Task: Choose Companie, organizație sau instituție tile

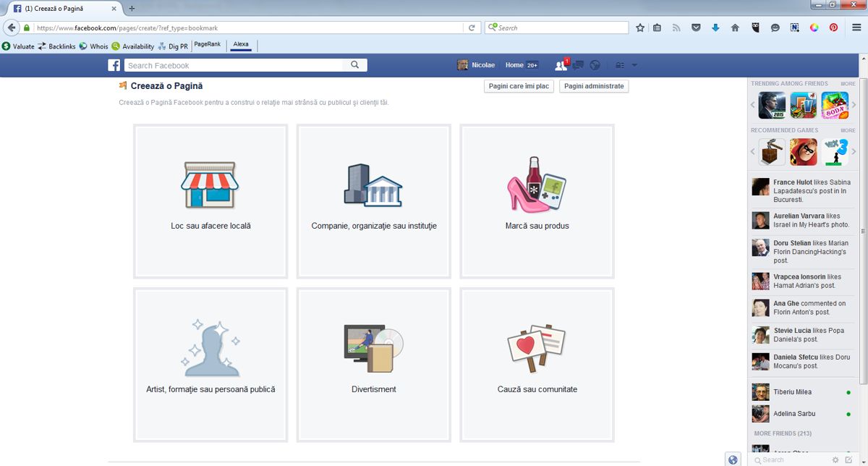Action: [374, 201]
